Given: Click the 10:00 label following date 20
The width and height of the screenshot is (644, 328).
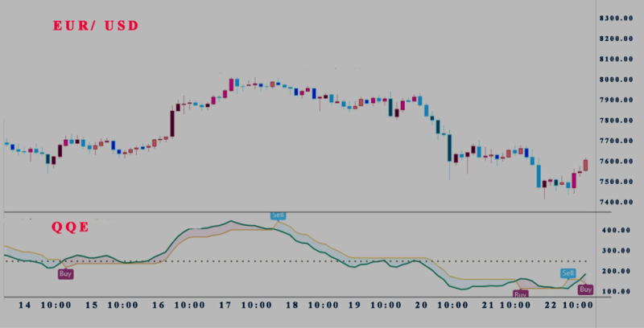Looking at the screenshot, I should (x=452, y=305).
